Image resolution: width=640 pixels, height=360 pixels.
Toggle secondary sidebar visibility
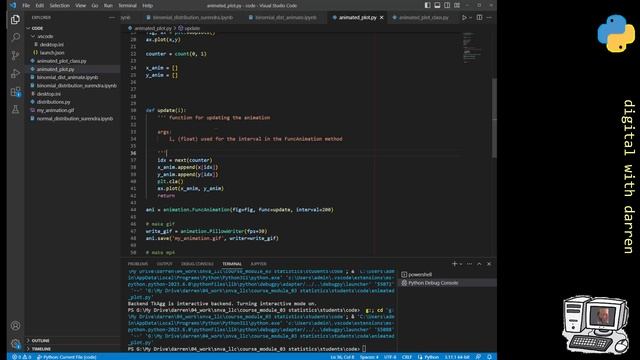[x=447, y=5]
